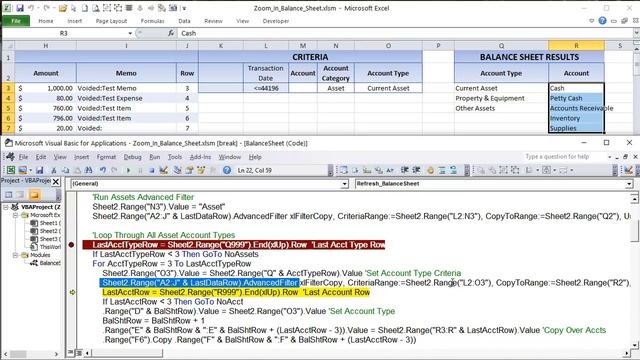The image size is (640, 360).
Task: Click the fx insert function button
Action: coord(171,33)
